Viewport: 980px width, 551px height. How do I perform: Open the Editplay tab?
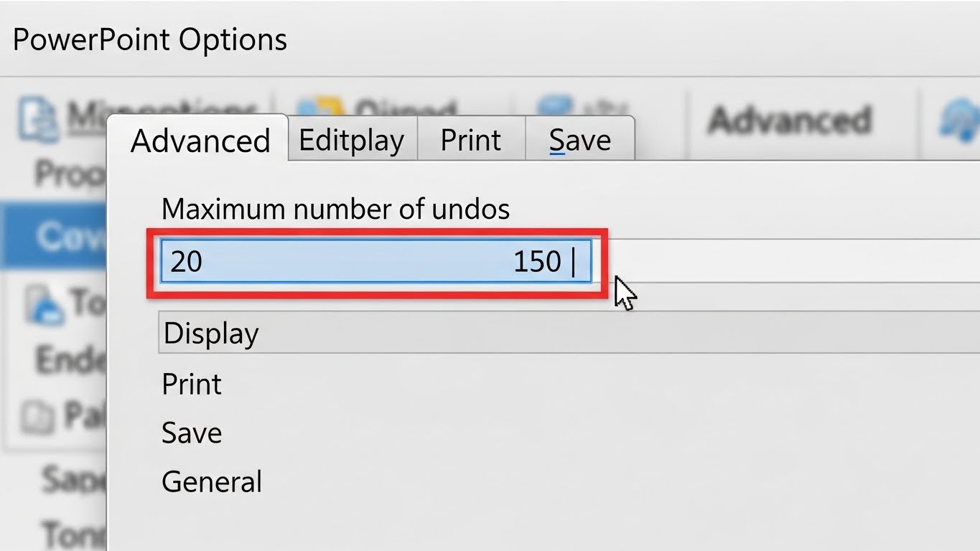351,140
